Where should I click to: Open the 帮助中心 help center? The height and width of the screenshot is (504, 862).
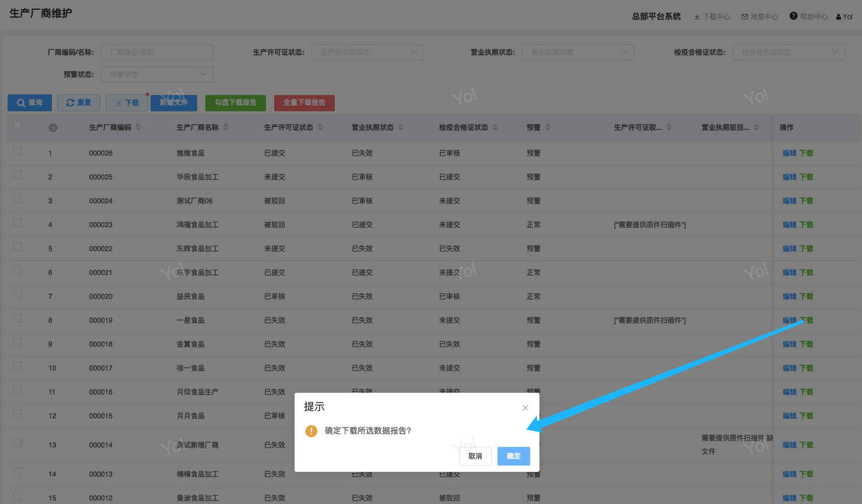tap(809, 17)
